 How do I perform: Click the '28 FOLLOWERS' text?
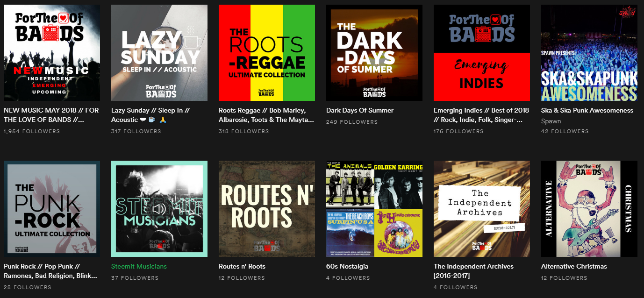pos(28,287)
